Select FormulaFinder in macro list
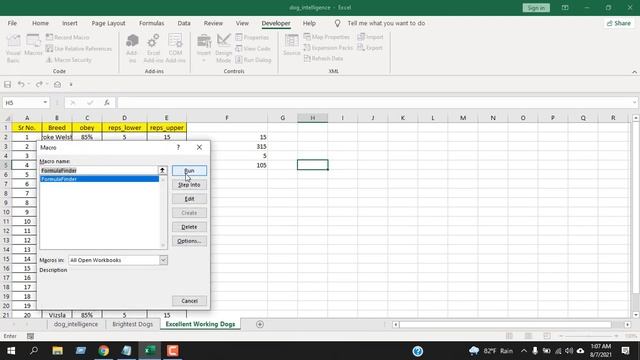Screen dimensions: 640x360 99,179
